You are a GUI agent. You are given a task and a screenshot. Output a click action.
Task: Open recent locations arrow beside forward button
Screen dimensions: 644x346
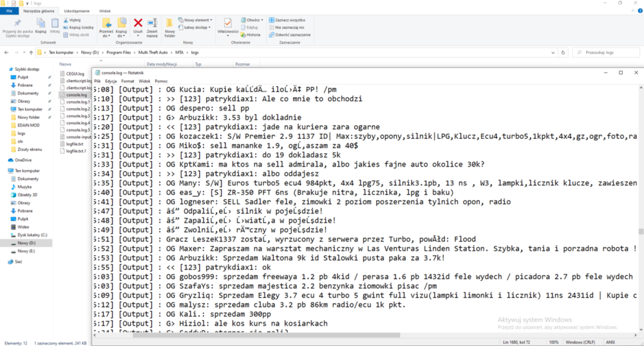coord(24,53)
